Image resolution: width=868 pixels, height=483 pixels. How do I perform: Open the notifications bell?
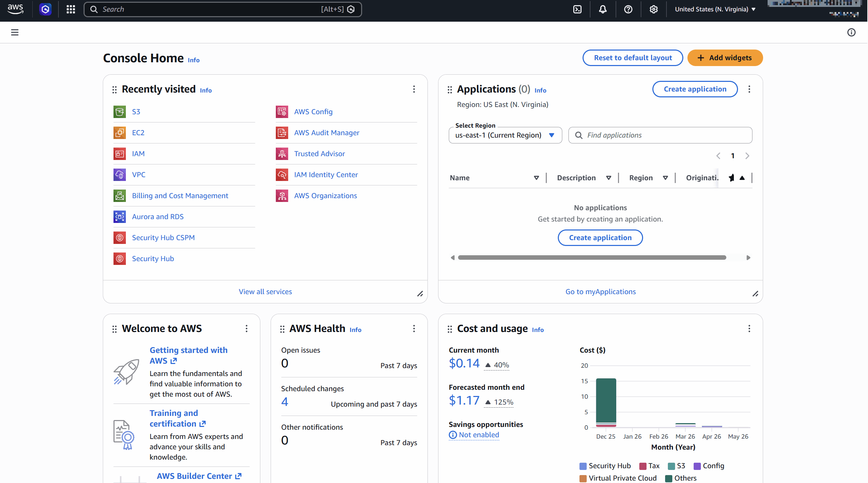(603, 9)
